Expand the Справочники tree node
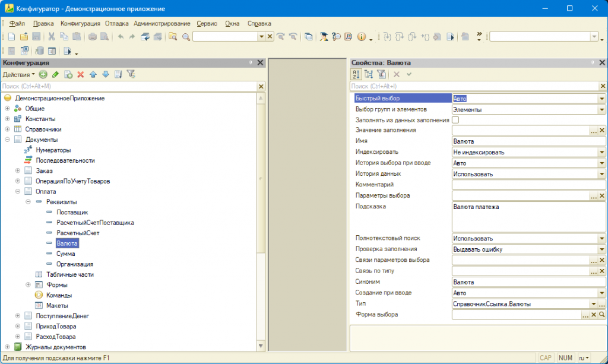 click(7, 129)
